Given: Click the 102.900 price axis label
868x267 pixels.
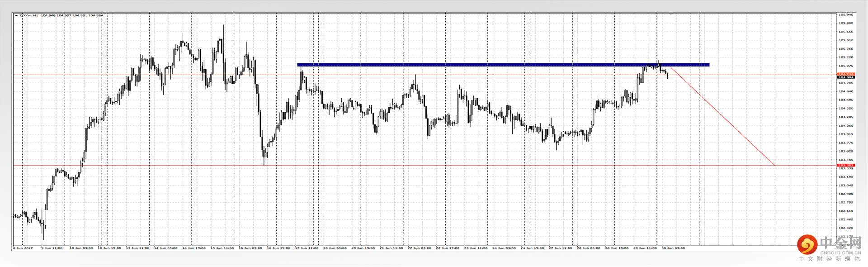Looking at the screenshot, I should 846,194.
